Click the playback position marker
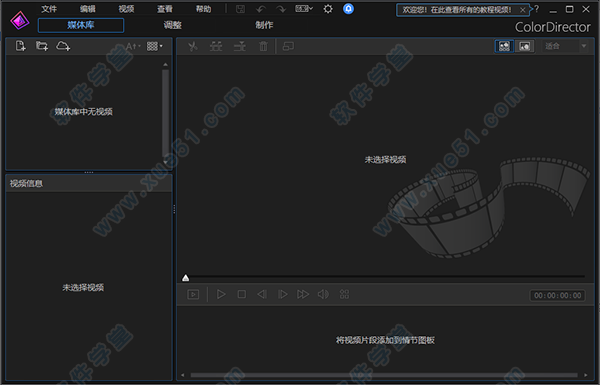600x385 pixels. pyautogui.click(x=186, y=277)
